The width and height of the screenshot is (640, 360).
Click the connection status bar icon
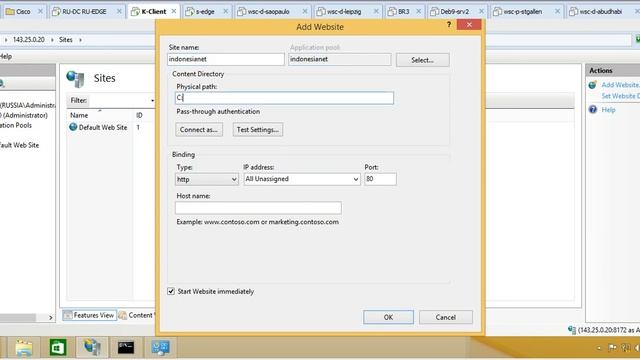tap(572, 330)
